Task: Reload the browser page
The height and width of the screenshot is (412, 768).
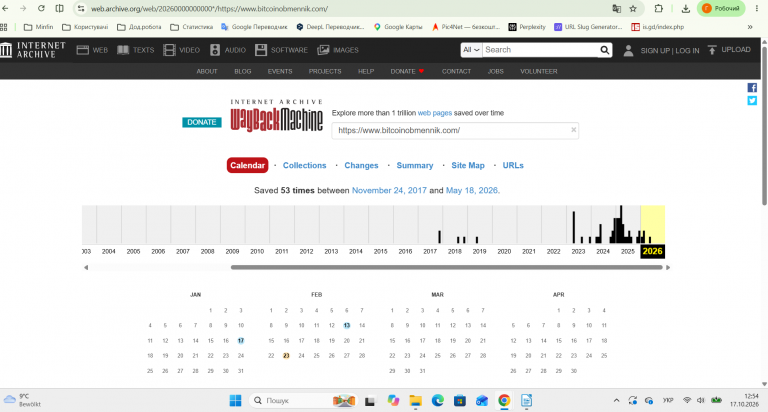Action: click(x=41, y=8)
